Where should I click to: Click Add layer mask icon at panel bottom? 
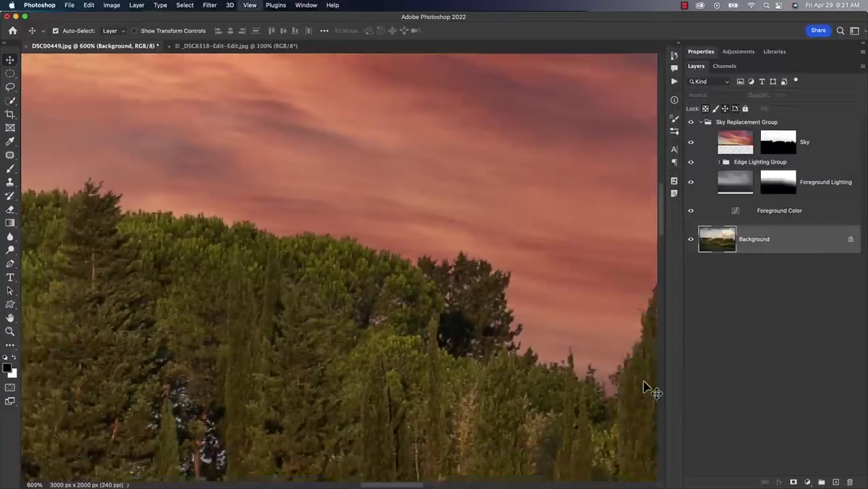pos(793,482)
